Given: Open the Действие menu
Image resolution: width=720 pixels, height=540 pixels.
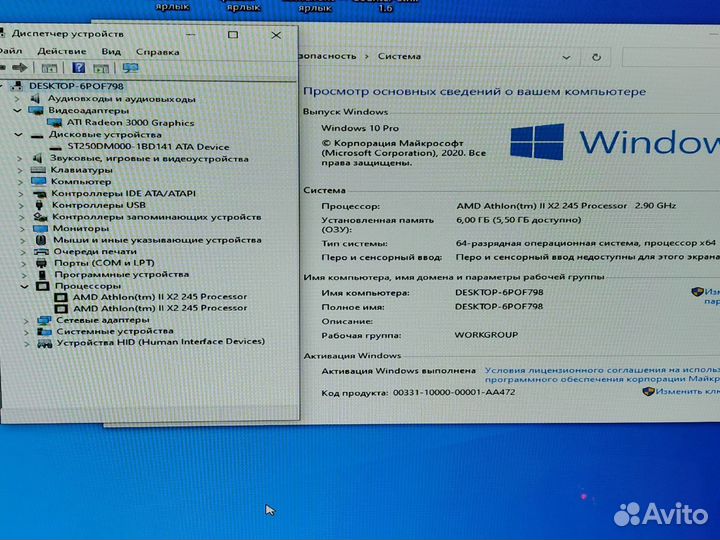Looking at the screenshot, I should click(x=62, y=51).
